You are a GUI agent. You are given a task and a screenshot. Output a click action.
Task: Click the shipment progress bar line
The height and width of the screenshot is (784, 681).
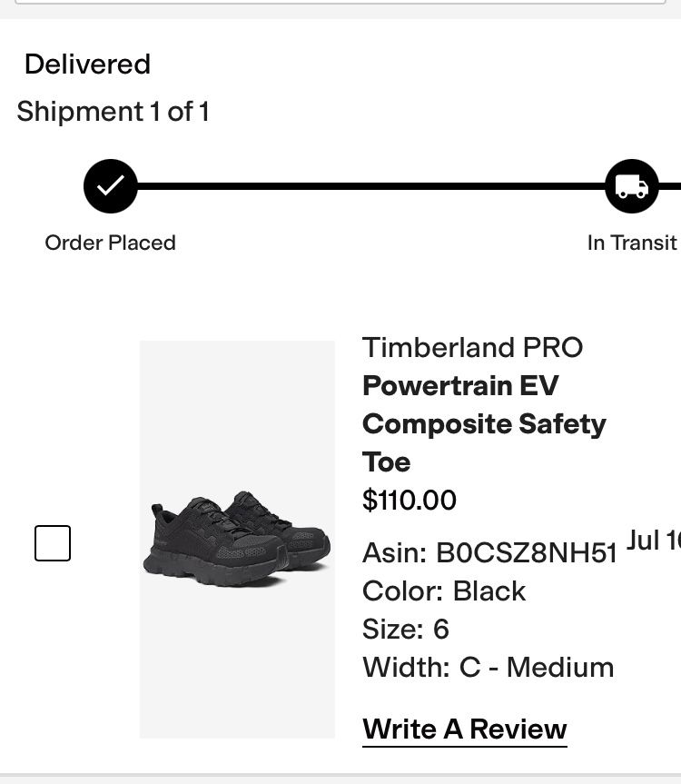tap(370, 186)
